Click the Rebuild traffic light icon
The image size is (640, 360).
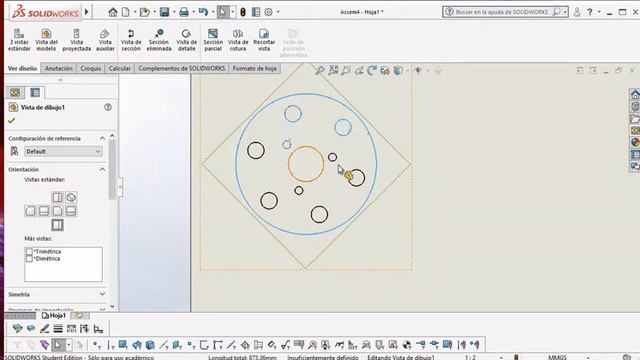(242, 12)
